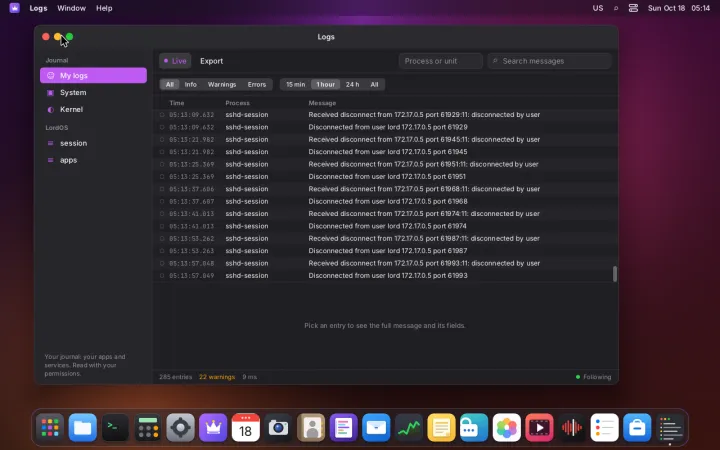
Task: Open the Kernel journal
Action: (x=93, y=109)
